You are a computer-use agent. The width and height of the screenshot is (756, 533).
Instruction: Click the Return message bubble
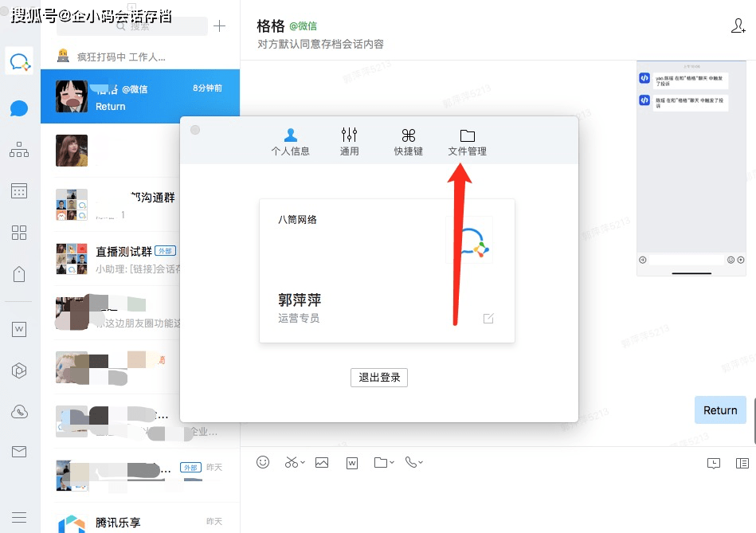[720, 410]
